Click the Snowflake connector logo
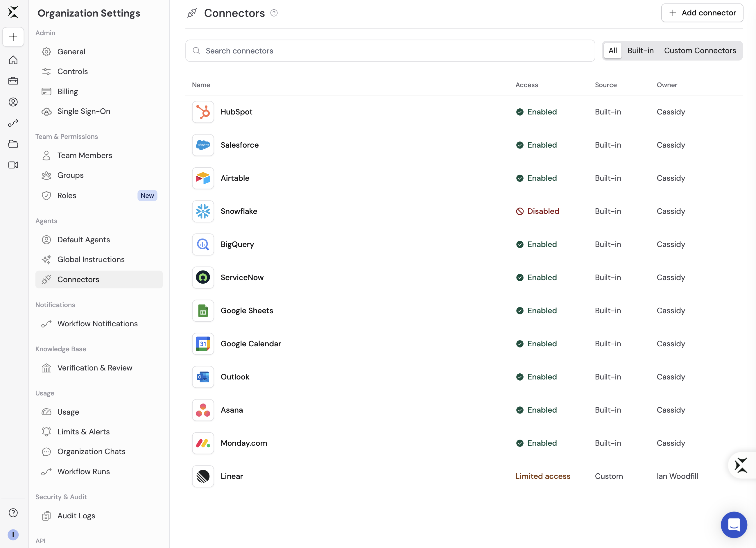 click(203, 211)
